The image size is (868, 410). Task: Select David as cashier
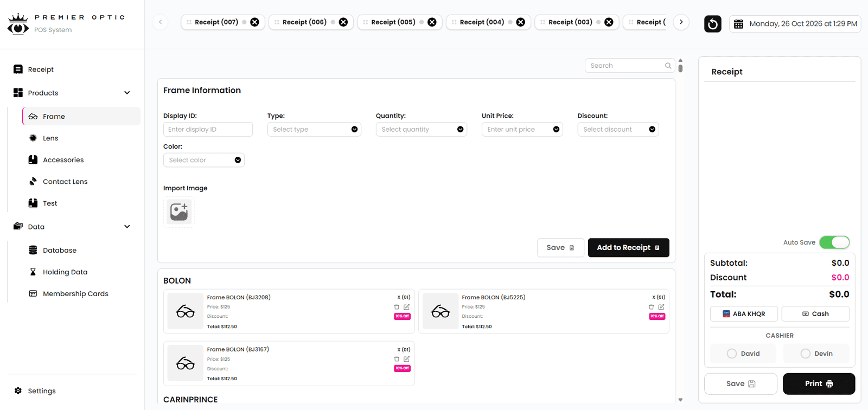tap(743, 354)
